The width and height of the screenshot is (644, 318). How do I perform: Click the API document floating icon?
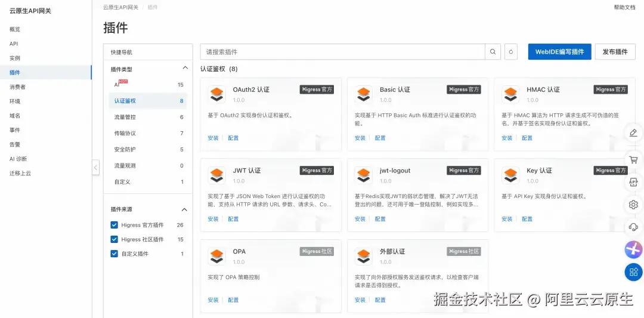(x=633, y=182)
